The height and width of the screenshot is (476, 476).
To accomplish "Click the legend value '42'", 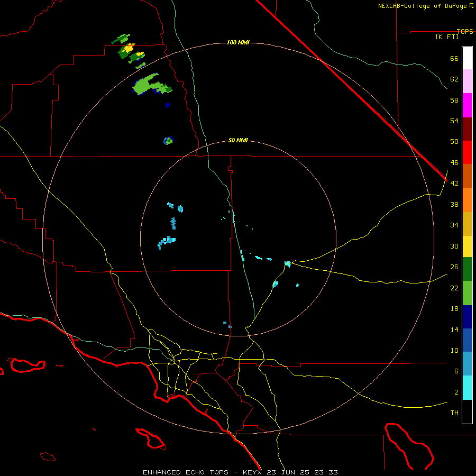I will click(x=454, y=184).
